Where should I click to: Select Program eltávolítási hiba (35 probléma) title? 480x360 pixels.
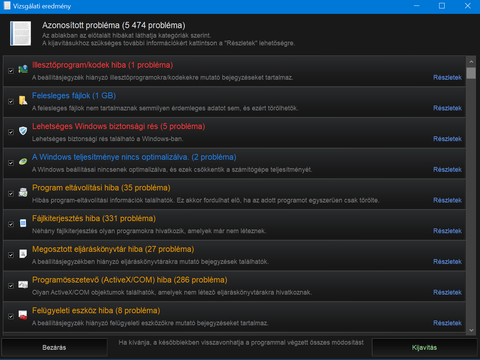tap(101, 188)
